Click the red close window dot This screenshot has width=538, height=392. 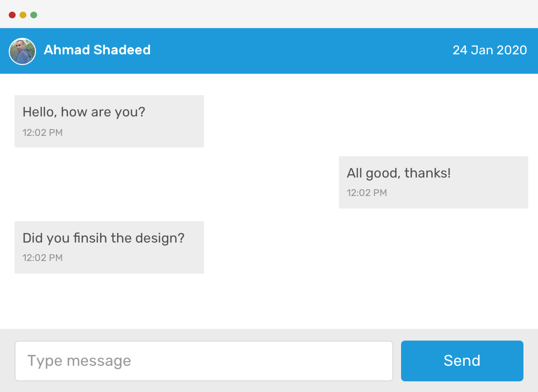point(12,15)
